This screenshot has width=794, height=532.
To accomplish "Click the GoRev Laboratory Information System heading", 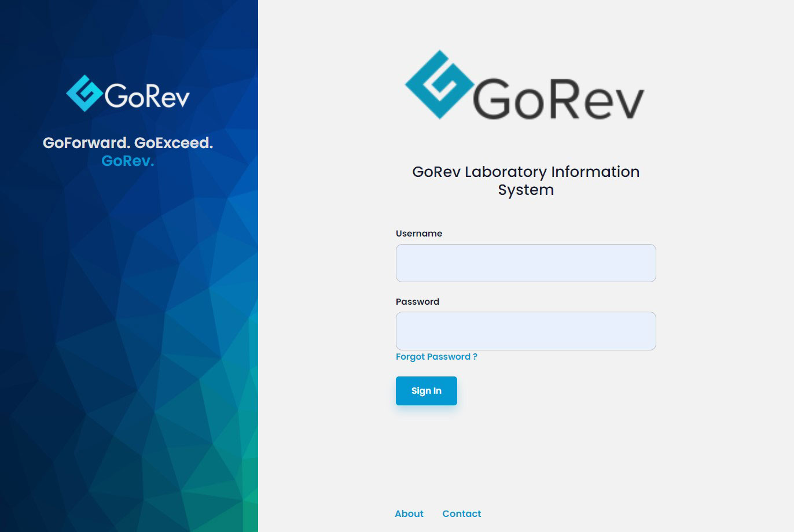I will 525,172.
